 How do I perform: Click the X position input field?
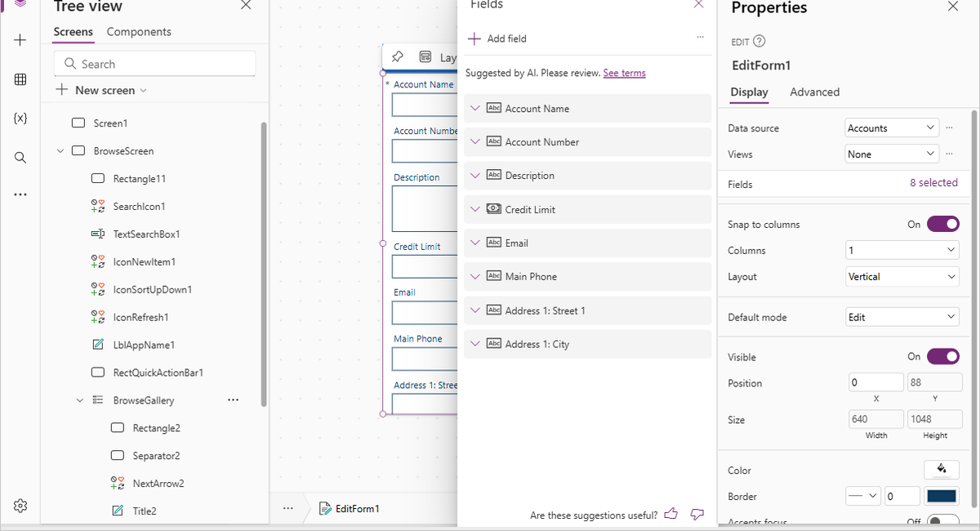pos(876,382)
